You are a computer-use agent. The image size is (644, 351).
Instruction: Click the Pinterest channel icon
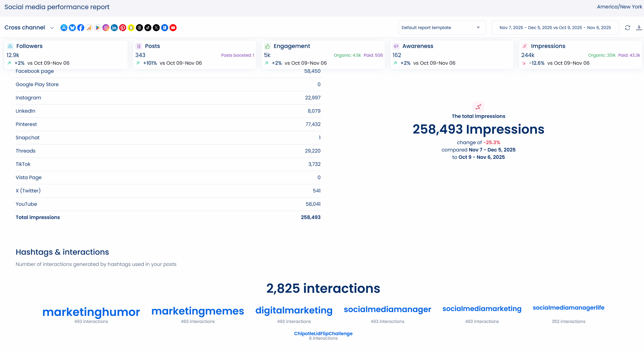pos(123,28)
